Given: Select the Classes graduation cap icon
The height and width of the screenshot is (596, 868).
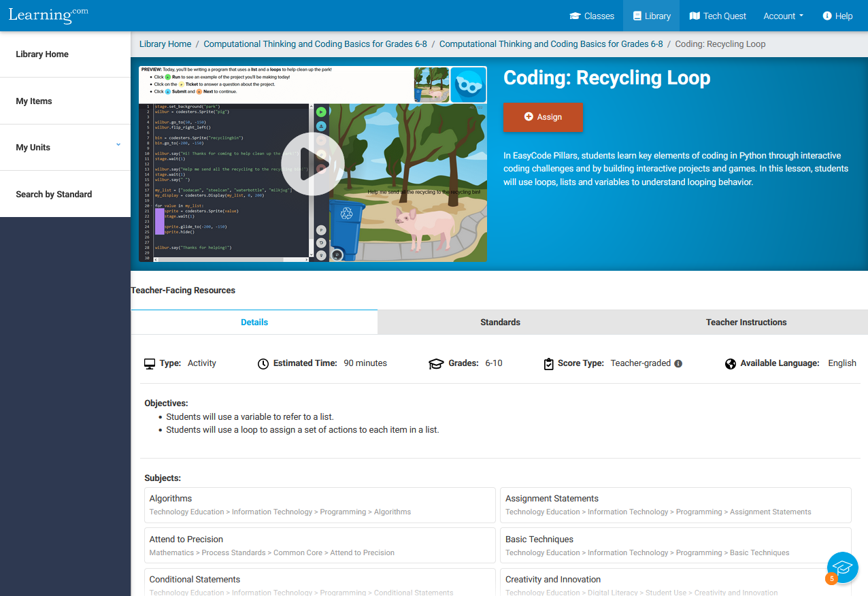Looking at the screenshot, I should [x=573, y=15].
